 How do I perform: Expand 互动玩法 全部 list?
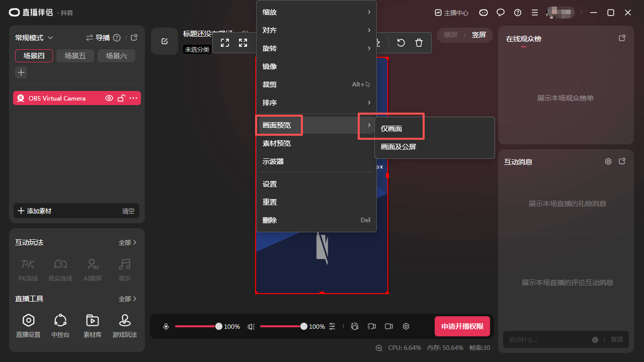click(128, 242)
